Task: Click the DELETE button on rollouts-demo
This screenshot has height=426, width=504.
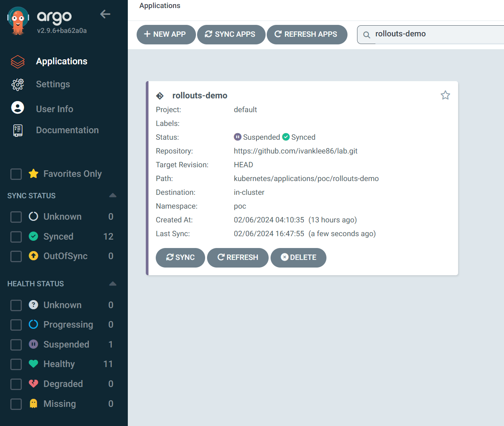Action: tap(298, 258)
